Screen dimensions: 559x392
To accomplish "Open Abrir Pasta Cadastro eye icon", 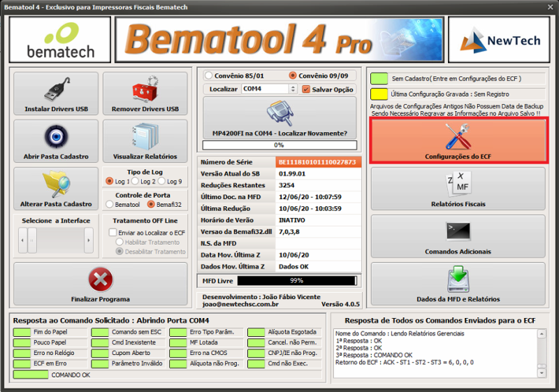I will (x=56, y=136).
